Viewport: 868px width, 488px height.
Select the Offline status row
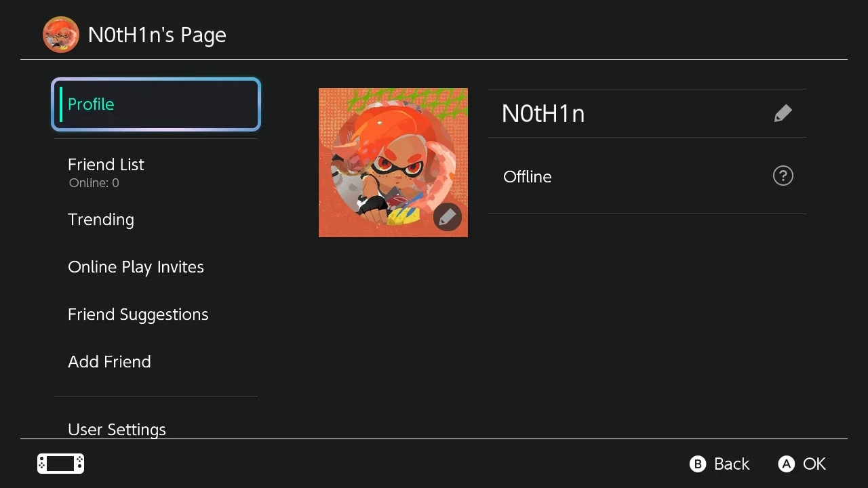pos(648,176)
